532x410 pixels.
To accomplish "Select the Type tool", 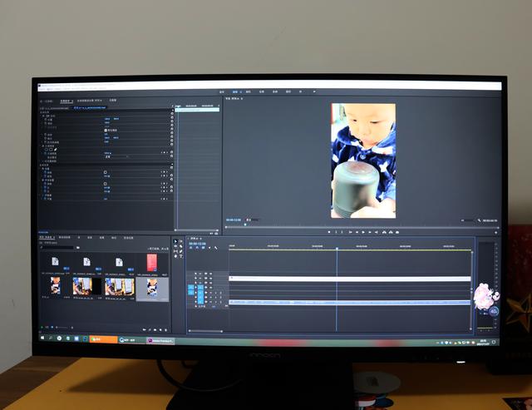I will (x=181, y=256).
